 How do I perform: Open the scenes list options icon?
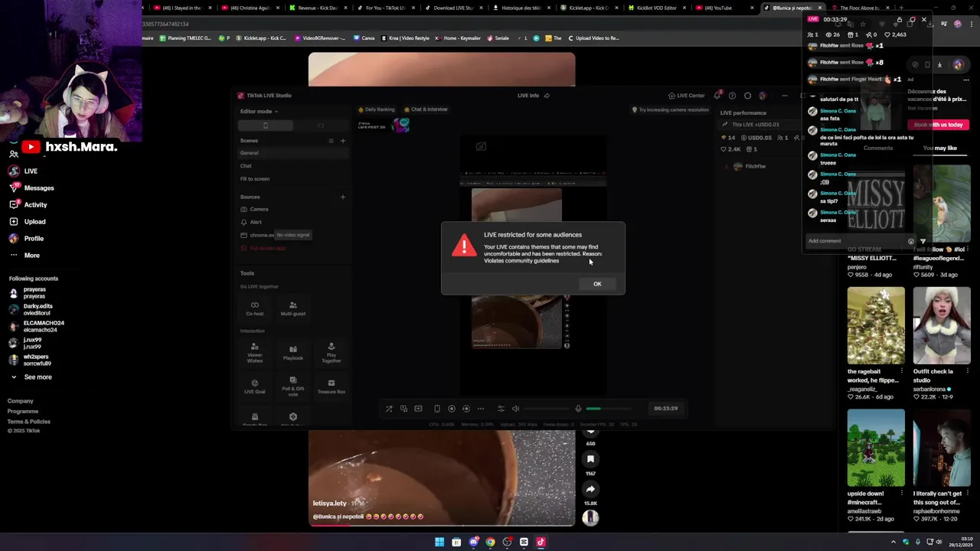pos(331,141)
